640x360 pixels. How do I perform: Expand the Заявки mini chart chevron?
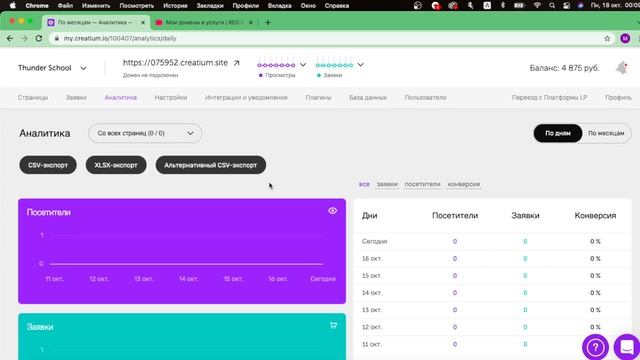tap(360, 64)
